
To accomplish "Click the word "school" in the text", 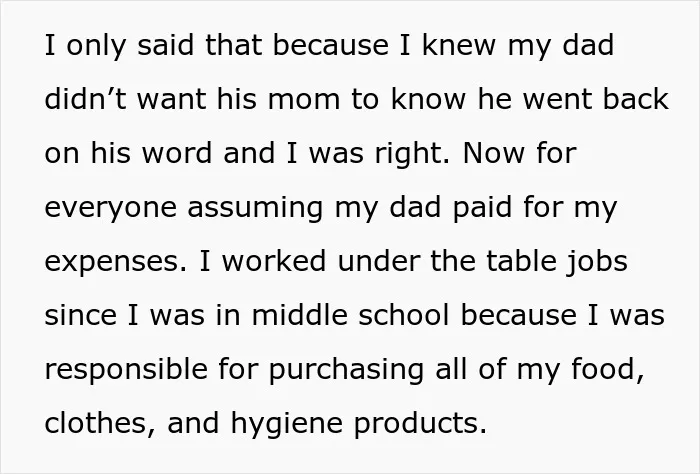I will pyautogui.click(x=403, y=315).
